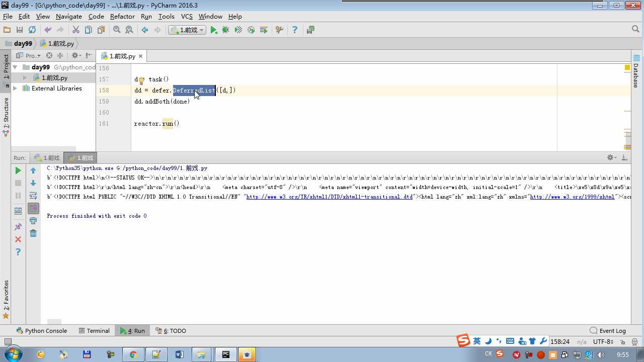Click the Synchronize toolbar icon
The image size is (644, 362).
click(x=32, y=30)
